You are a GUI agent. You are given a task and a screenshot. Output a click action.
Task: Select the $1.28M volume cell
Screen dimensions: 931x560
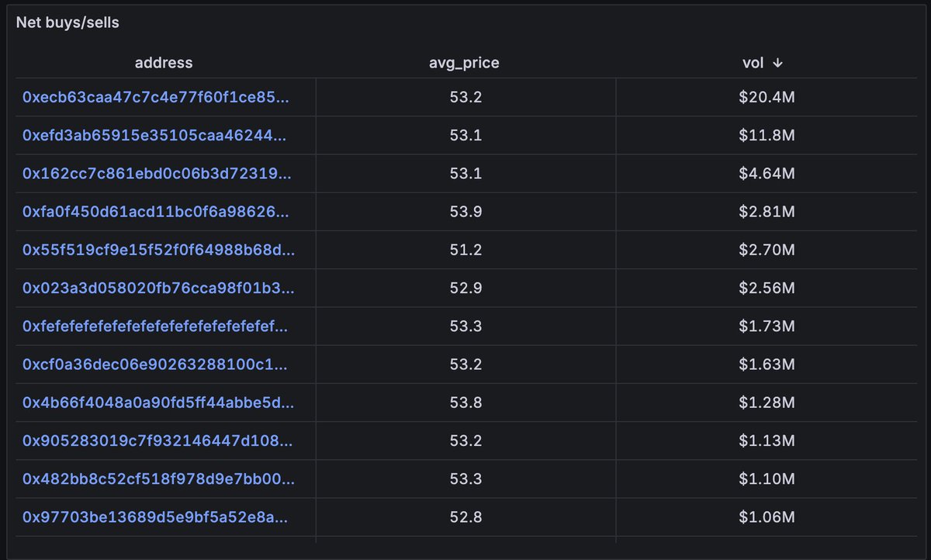click(767, 402)
